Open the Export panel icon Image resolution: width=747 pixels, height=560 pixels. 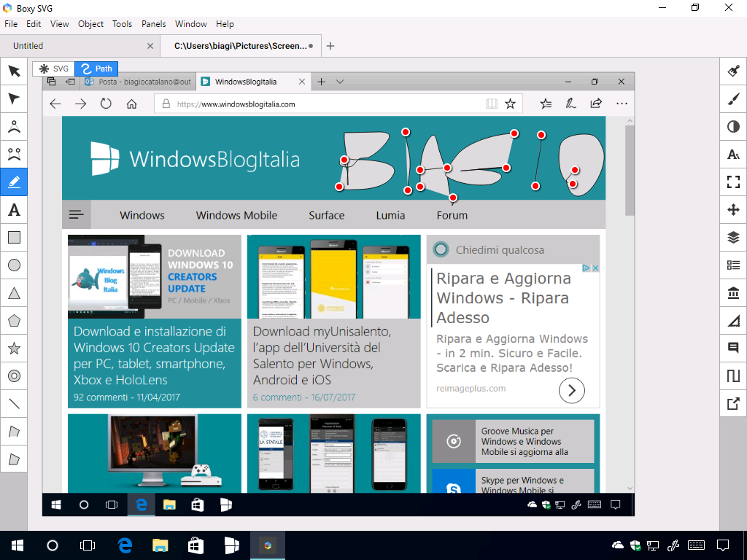(734, 404)
